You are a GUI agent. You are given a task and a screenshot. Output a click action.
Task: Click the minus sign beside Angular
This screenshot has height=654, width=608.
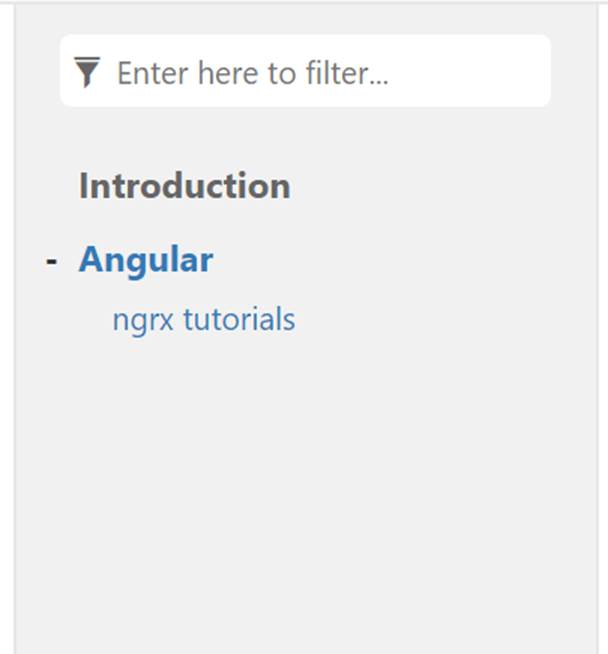click(x=52, y=261)
